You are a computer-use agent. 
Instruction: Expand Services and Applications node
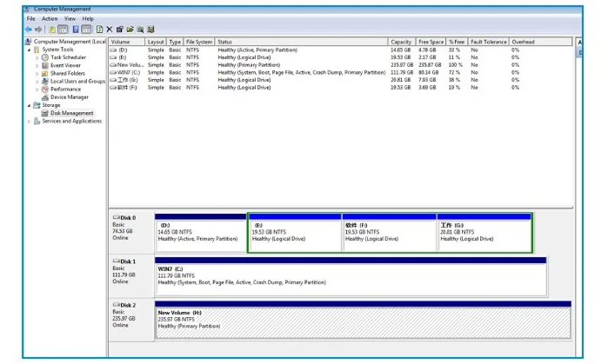coord(30,122)
